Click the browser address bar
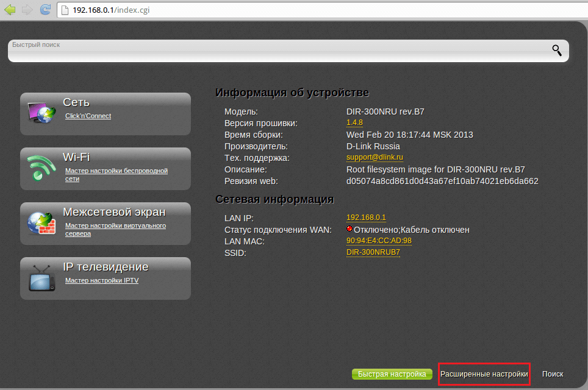 [317, 10]
